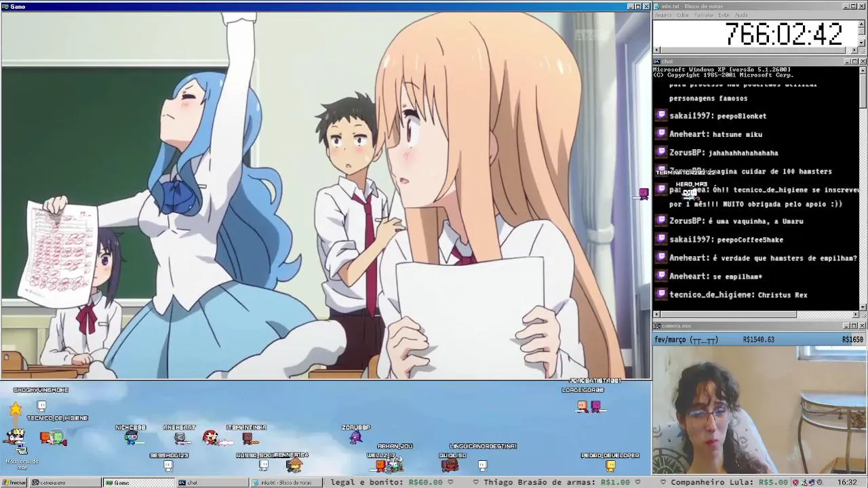Select the red Knuckles character sprite
868x488 pixels.
212,437
